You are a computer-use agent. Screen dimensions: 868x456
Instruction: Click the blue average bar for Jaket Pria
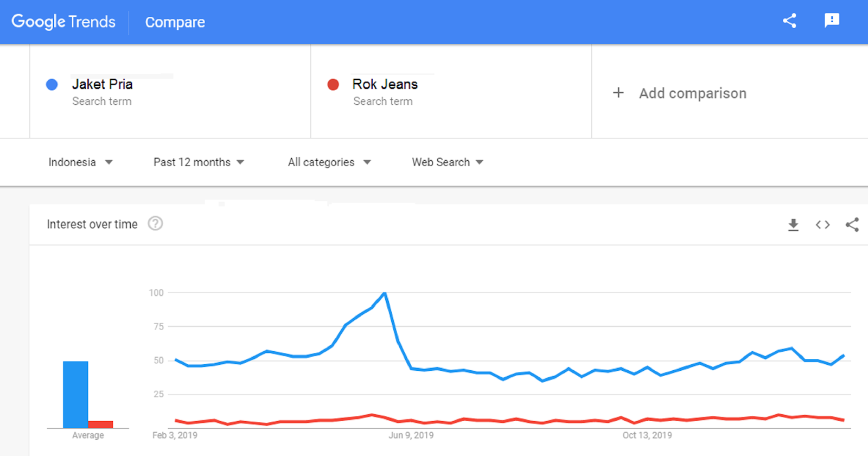click(x=75, y=394)
